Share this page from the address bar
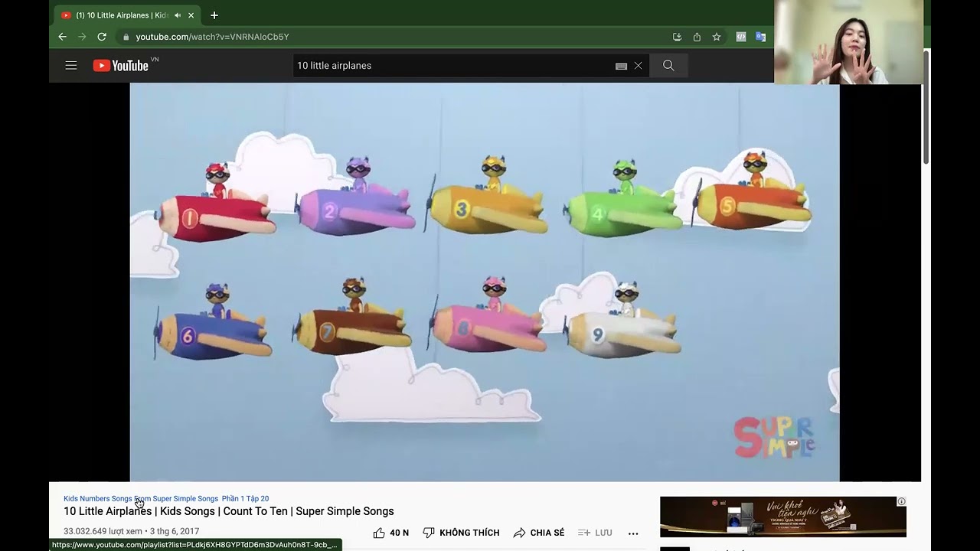The width and height of the screenshot is (980, 551). click(697, 37)
